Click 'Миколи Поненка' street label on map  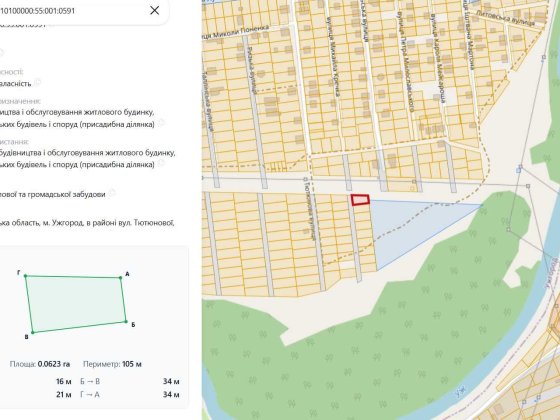(x=236, y=32)
